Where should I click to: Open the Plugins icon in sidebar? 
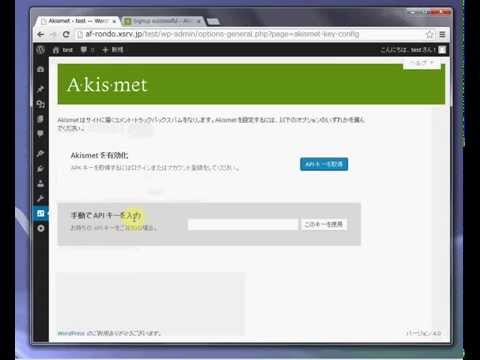pos(41,169)
